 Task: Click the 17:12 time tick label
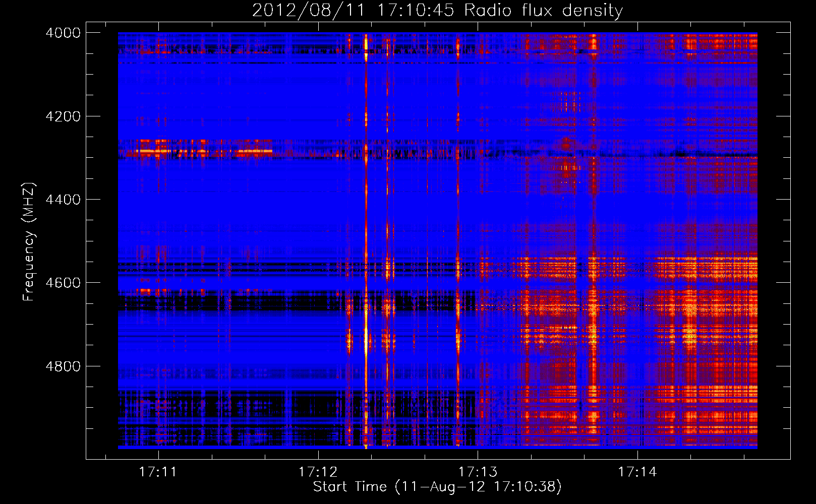(x=318, y=472)
